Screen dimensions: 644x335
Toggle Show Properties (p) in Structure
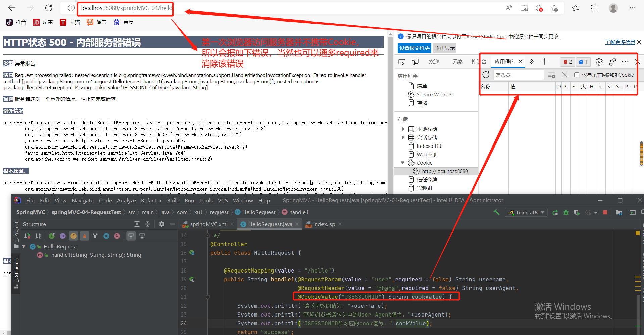click(x=63, y=236)
